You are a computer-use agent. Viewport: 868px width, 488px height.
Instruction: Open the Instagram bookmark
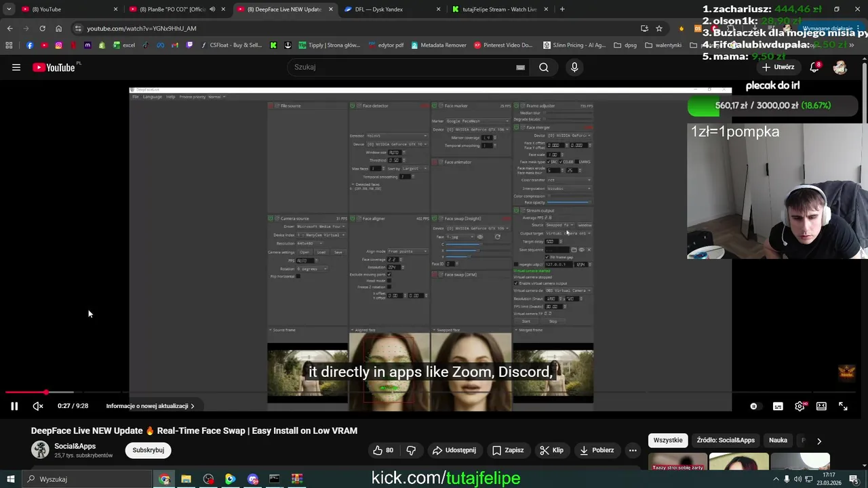point(58,45)
